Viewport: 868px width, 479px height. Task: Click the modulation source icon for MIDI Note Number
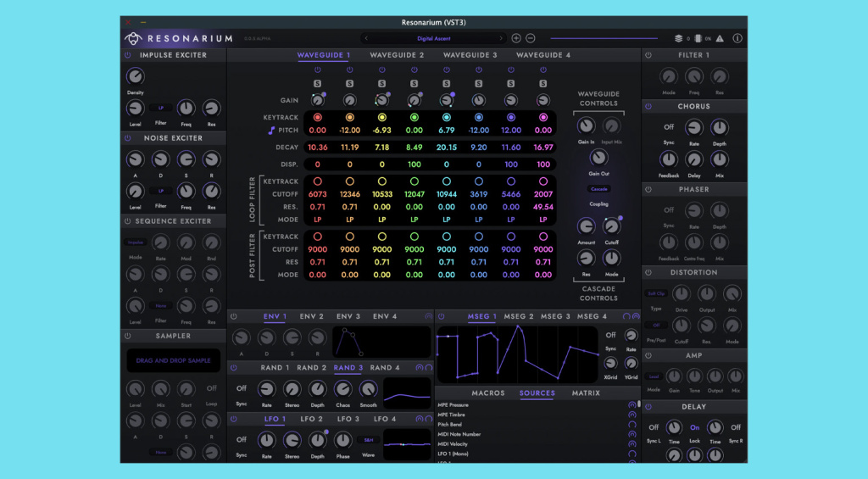click(632, 435)
